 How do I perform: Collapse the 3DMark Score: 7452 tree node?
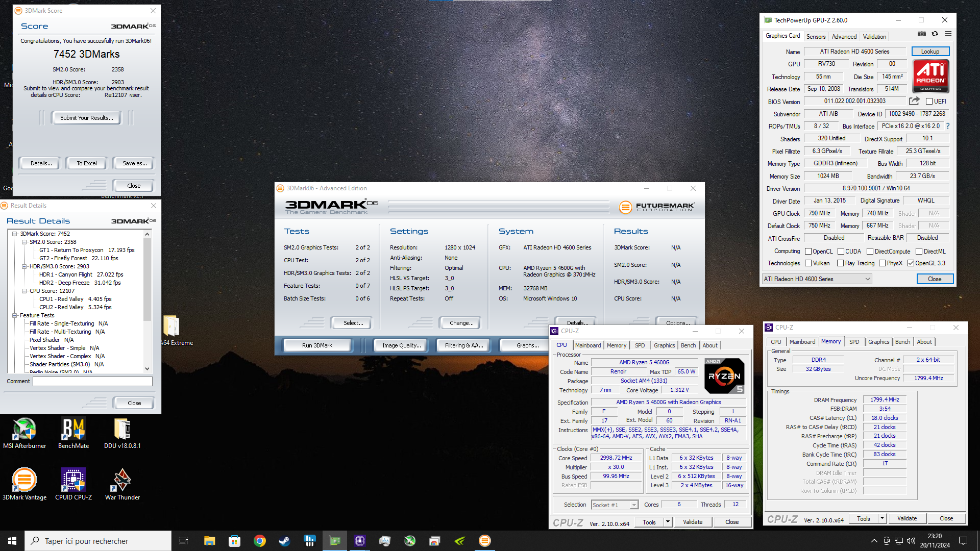(15, 234)
